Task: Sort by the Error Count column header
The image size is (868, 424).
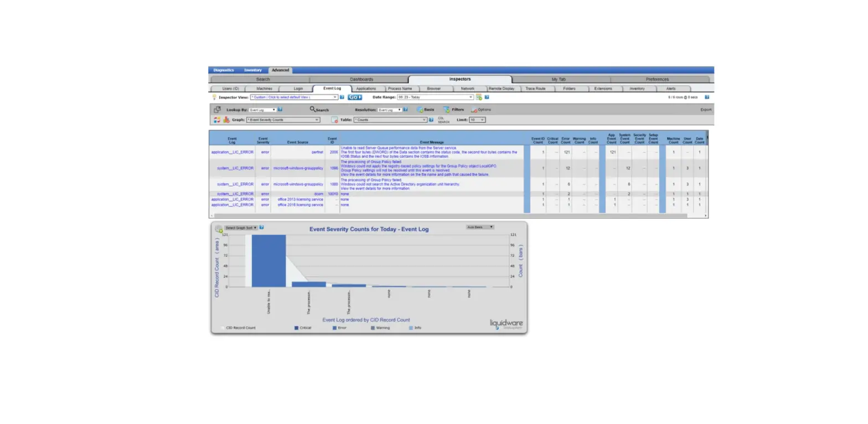Action: tap(566, 141)
